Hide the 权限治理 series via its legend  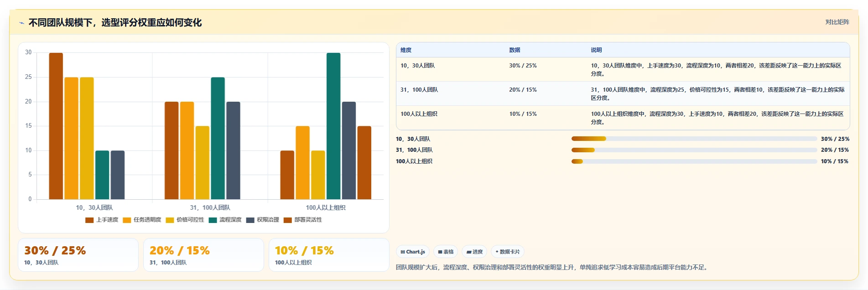pyautogui.click(x=262, y=220)
